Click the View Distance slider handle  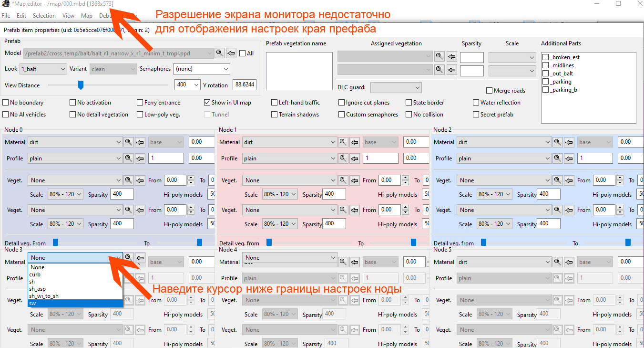(x=81, y=85)
